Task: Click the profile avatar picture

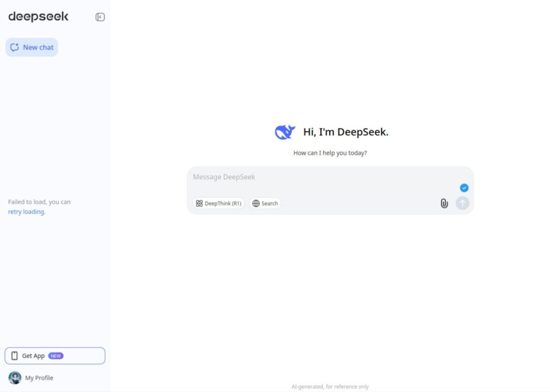Action: point(15,378)
